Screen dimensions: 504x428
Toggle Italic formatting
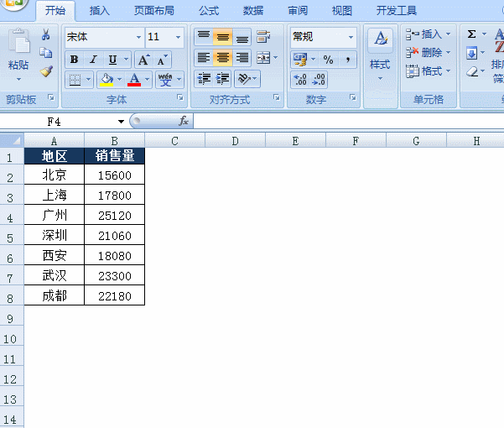click(93, 60)
